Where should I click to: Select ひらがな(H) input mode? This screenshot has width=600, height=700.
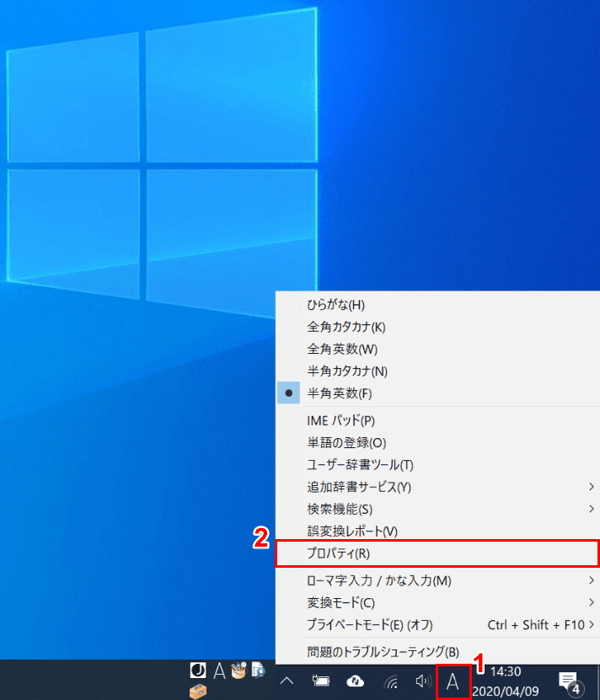point(437,305)
